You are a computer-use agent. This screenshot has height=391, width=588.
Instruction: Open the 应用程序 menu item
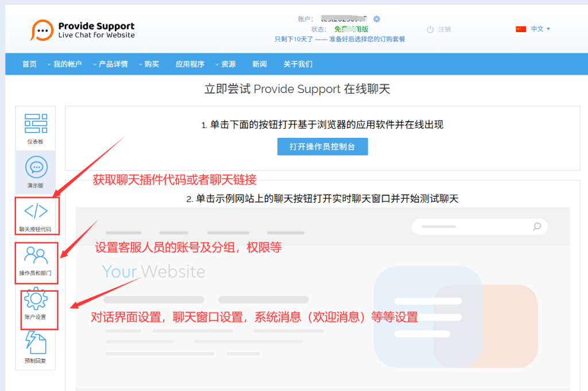point(190,64)
